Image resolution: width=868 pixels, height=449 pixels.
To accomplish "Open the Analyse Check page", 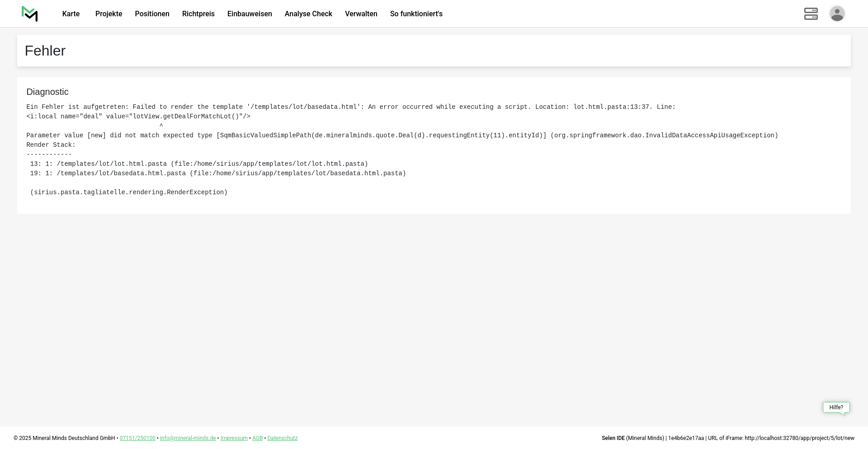I will point(308,14).
